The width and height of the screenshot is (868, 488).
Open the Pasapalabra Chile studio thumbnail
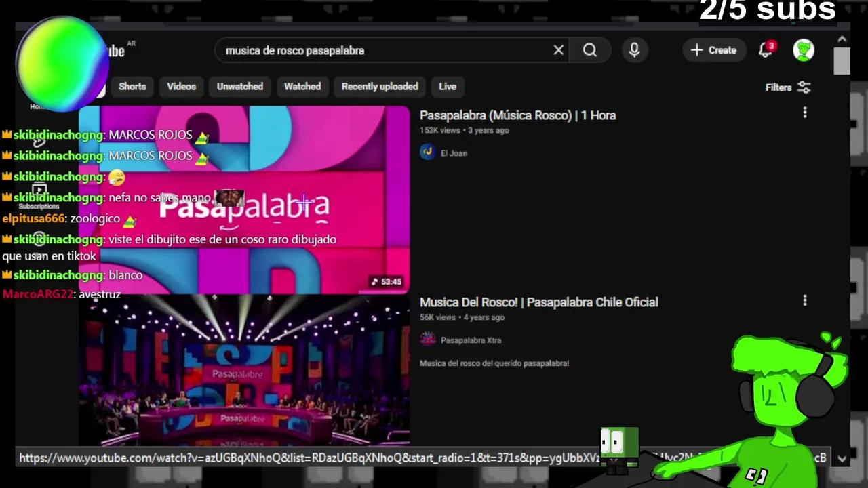[244, 370]
